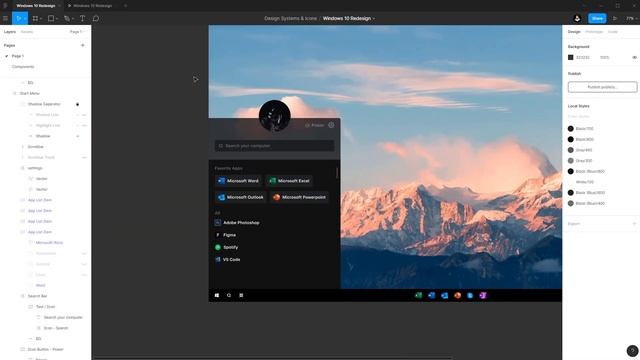The image size is (640, 360).
Task: Click the settings gear in the Start menu mockup
Action: pos(331,125)
